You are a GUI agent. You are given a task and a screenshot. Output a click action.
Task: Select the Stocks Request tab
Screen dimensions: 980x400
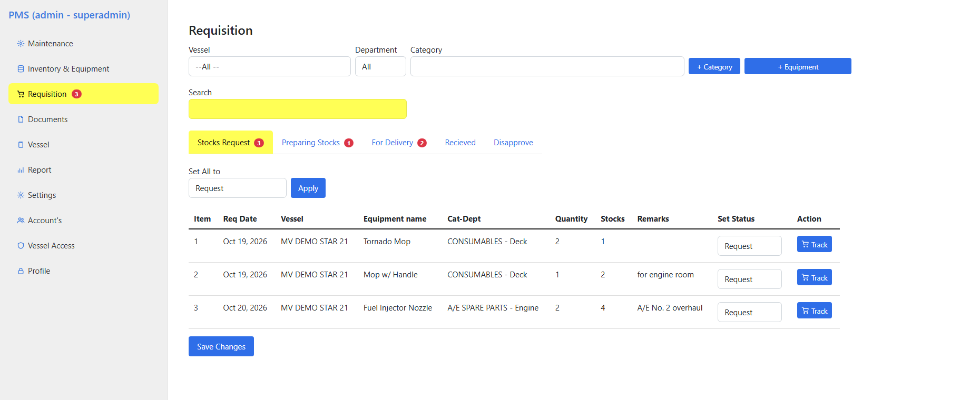tap(231, 143)
